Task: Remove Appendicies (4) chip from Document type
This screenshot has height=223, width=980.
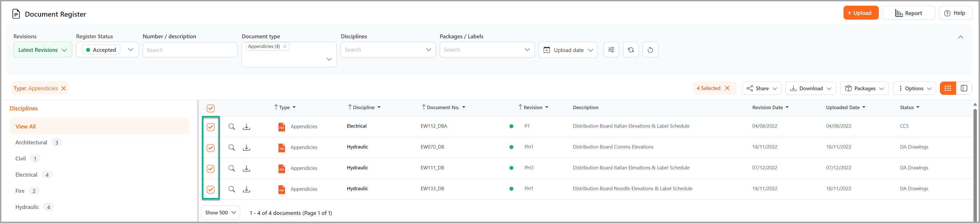Action: (x=284, y=46)
